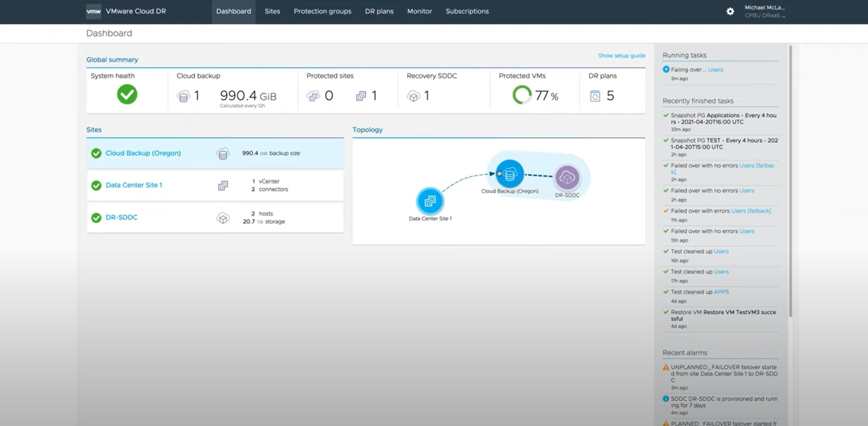
Task: Open the Subscriptions section
Action: click(467, 11)
